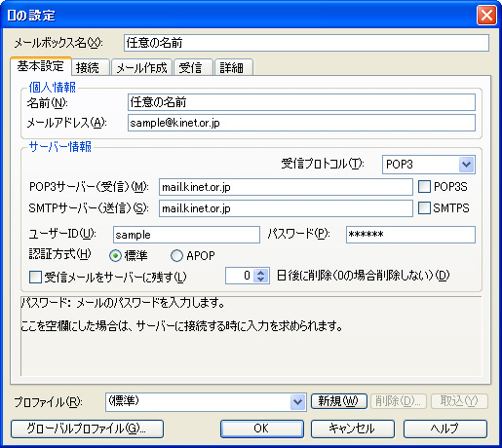The width and height of the screenshot is (502, 448).
Task: Select the APOP authentication radio button
Action: [176, 256]
